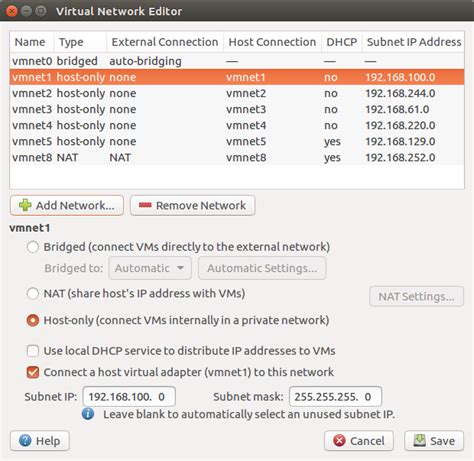Click the NAT Settings button
This screenshot has width=474, height=461.
[x=416, y=296]
